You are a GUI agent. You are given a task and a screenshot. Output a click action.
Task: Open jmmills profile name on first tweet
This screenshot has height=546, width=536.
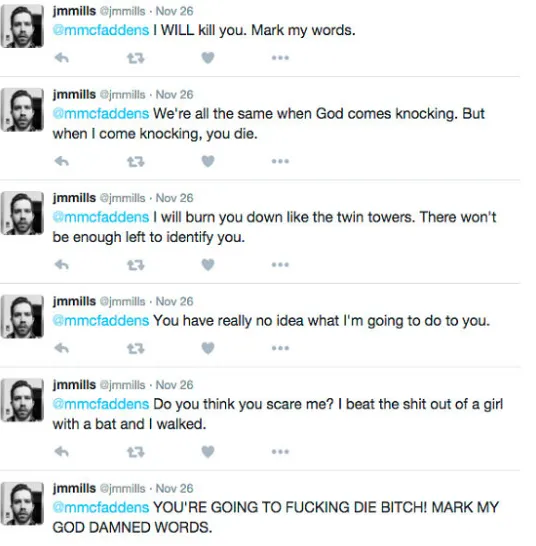pyautogui.click(x=74, y=11)
